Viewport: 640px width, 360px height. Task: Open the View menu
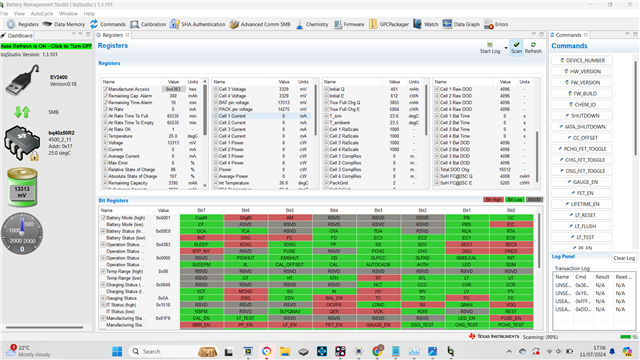pyautogui.click(x=19, y=13)
